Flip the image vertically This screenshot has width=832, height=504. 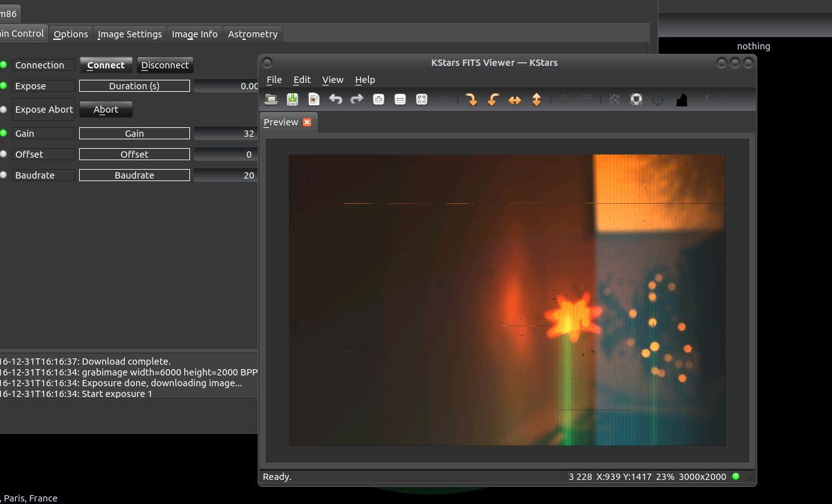[536, 99]
